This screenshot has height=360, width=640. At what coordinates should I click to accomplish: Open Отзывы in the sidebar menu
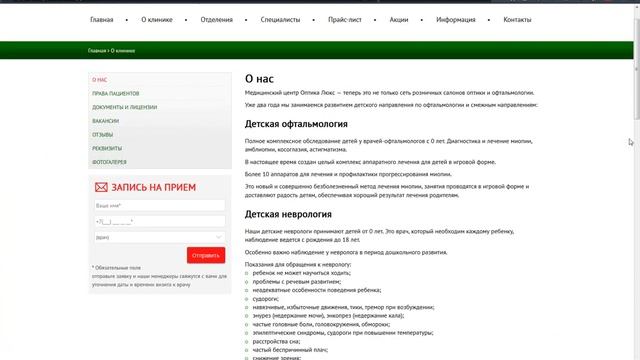coord(102,135)
